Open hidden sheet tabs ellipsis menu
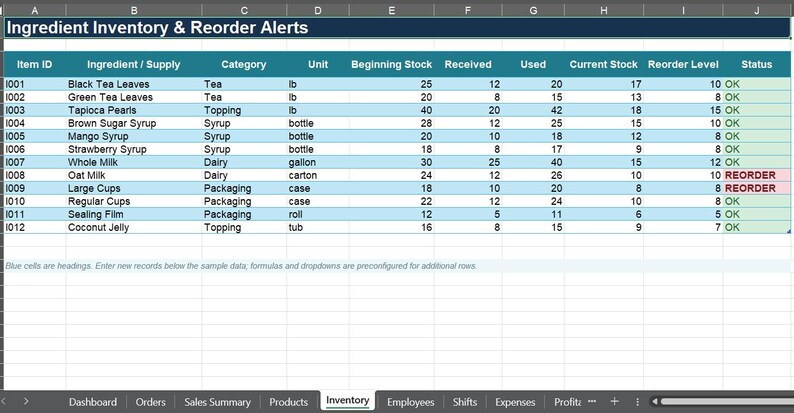794x413 pixels. tap(592, 401)
